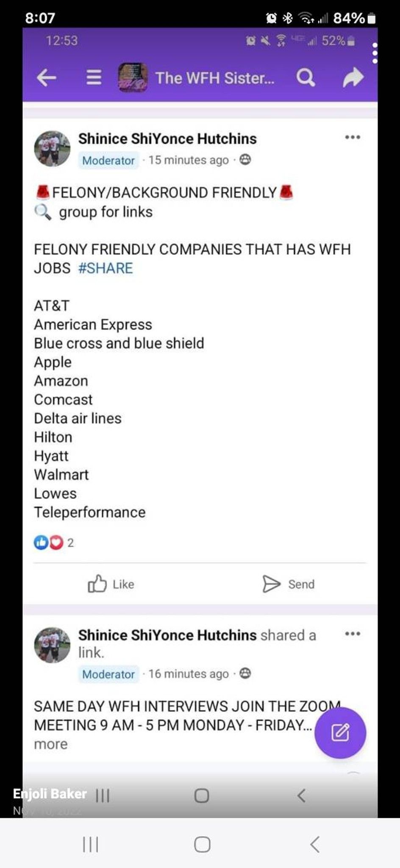Tap the Android home button at bottom

(x=202, y=844)
